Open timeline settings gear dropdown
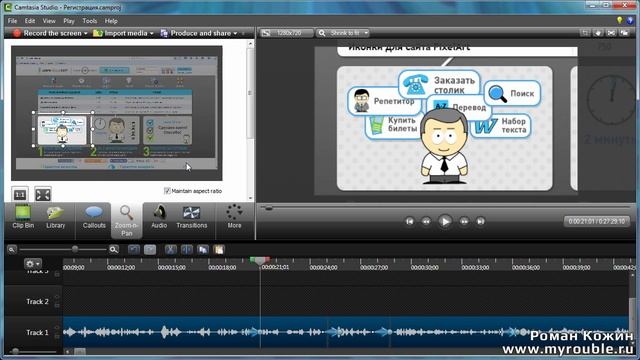Viewport: 640px width, 360px height. coord(33,264)
